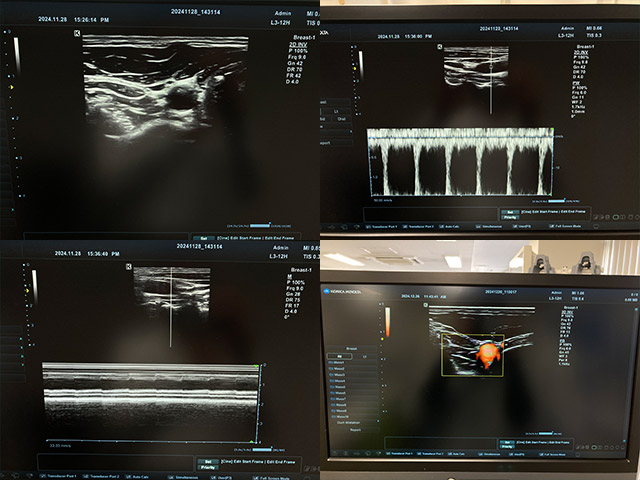Image resolution: width=640 pixels, height=480 pixels.
Task: Click Priority on the color Doppler screen
Action: pos(507,447)
